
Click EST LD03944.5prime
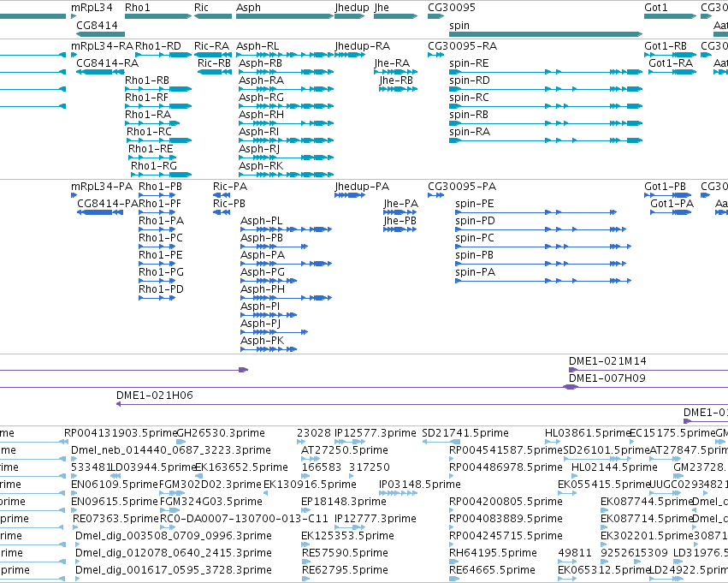click(x=155, y=467)
